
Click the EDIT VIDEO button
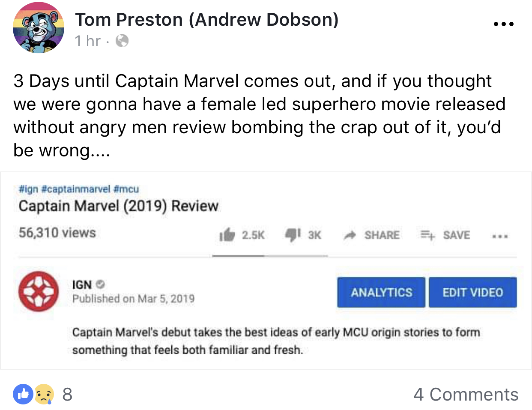click(x=473, y=292)
